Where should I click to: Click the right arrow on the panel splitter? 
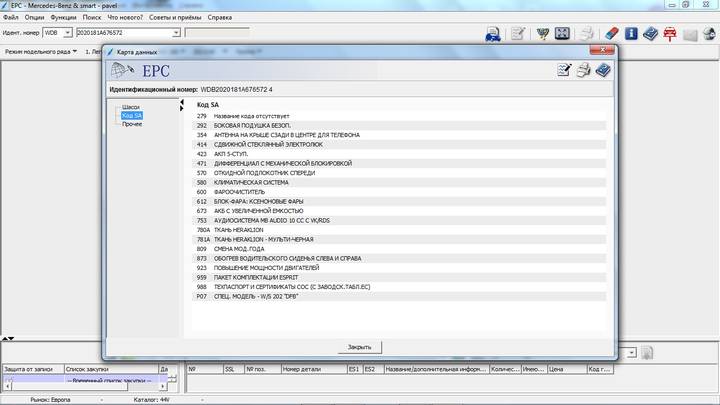182,108
